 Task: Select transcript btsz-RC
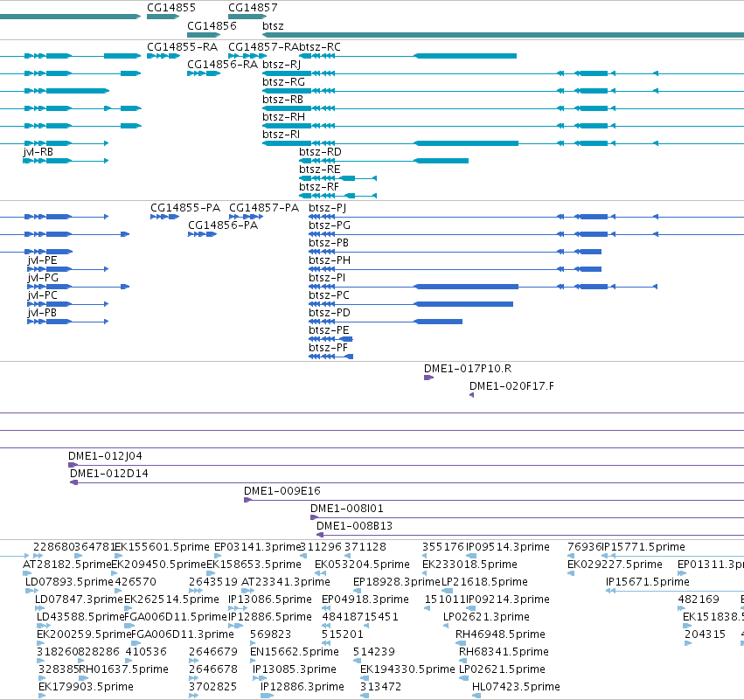pos(320,47)
